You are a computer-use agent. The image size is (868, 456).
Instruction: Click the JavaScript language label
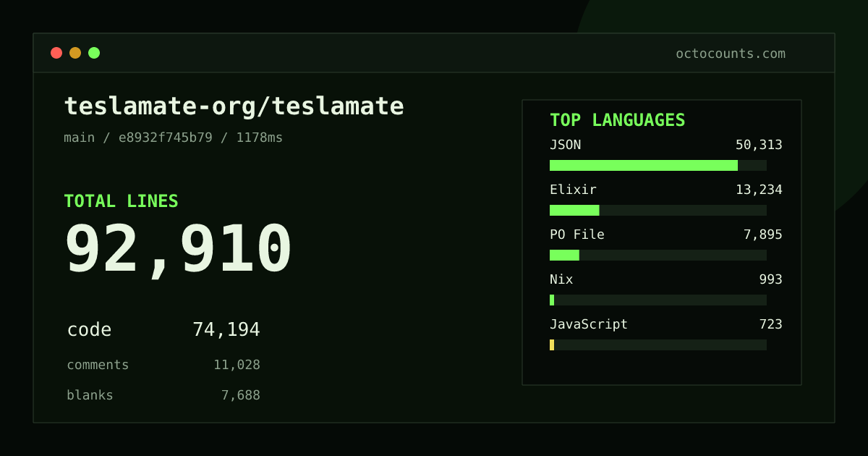589,324
